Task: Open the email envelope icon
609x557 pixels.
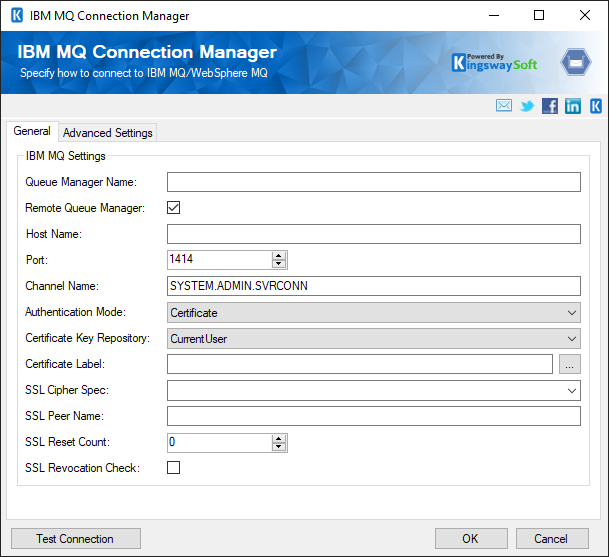Action: [504, 105]
